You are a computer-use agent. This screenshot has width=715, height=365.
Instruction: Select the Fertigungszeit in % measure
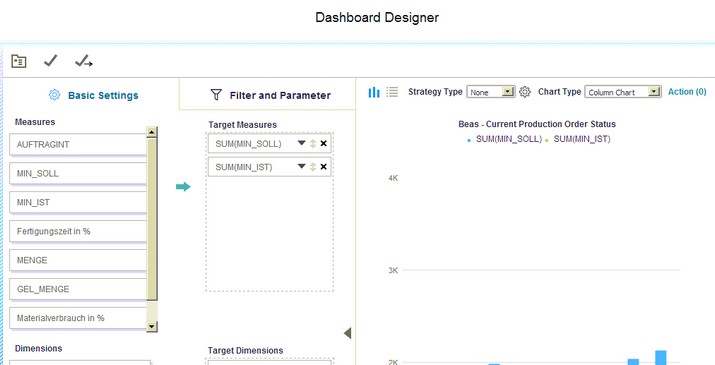78,231
